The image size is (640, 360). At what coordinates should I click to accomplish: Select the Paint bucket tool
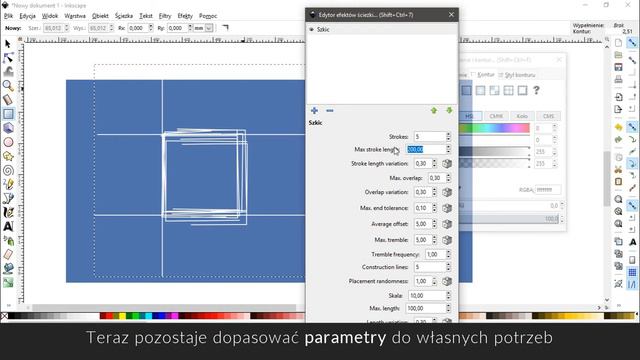tap(8, 268)
